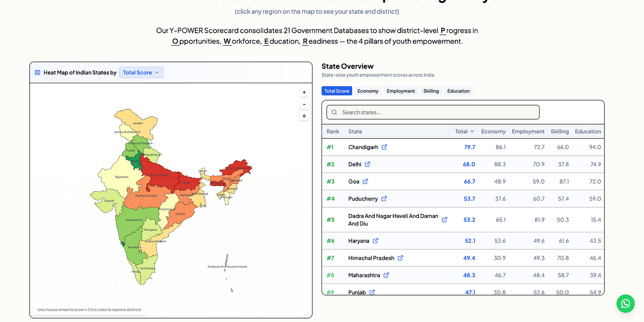Click the Rank column header
This screenshot has height=322, width=644.
[333, 131]
